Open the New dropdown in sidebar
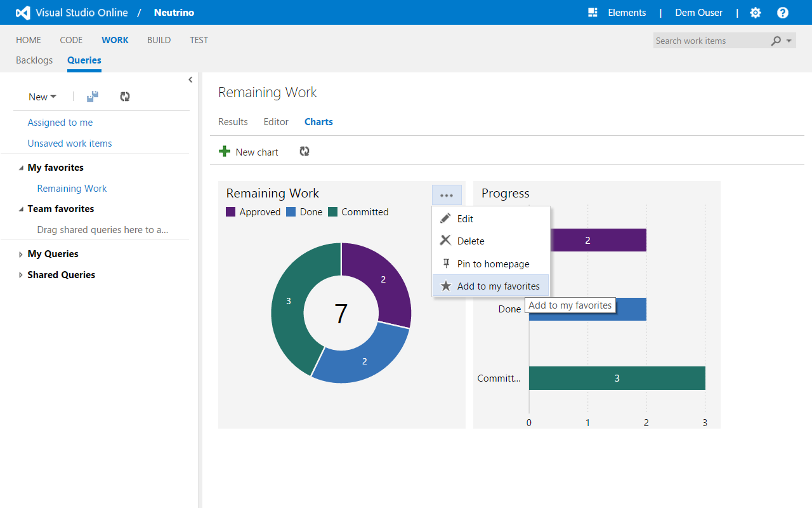The image size is (812, 508). pyautogui.click(x=42, y=97)
